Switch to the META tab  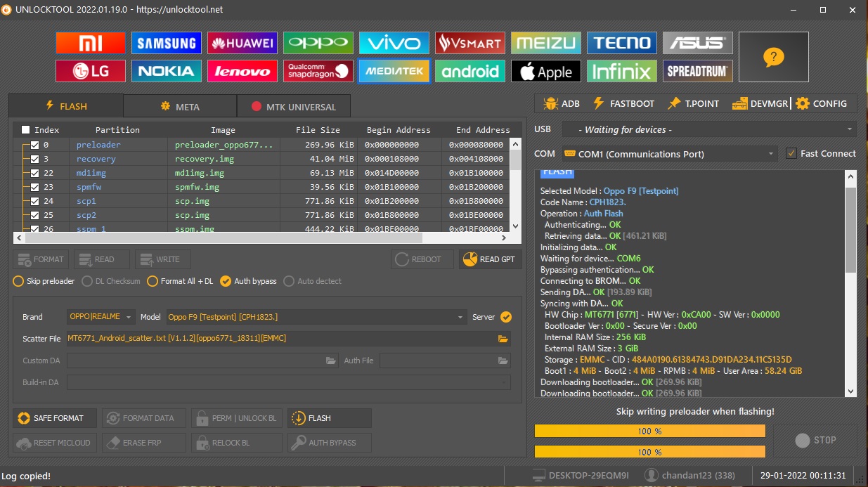[x=180, y=107]
